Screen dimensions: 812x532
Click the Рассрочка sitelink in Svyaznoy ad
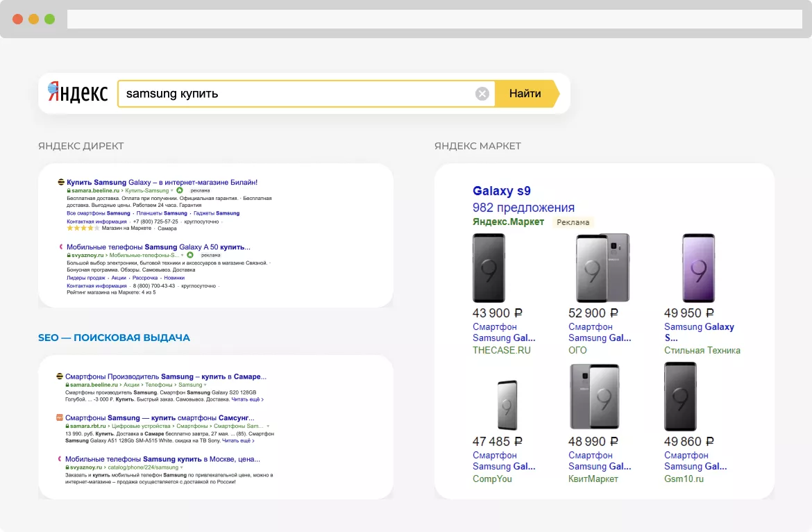click(x=145, y=278)
